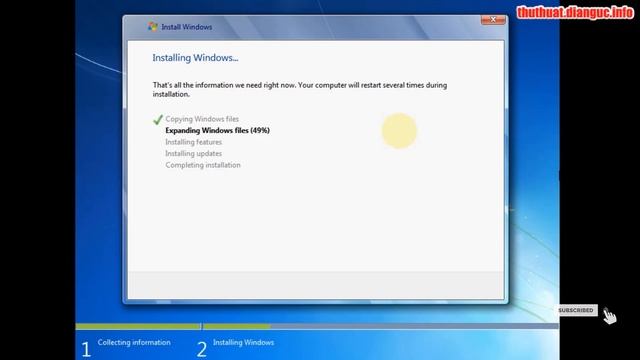Screen dimensions: 640x360
Task: Click the 'Collecting information' stage label
Action: point(134,342)
